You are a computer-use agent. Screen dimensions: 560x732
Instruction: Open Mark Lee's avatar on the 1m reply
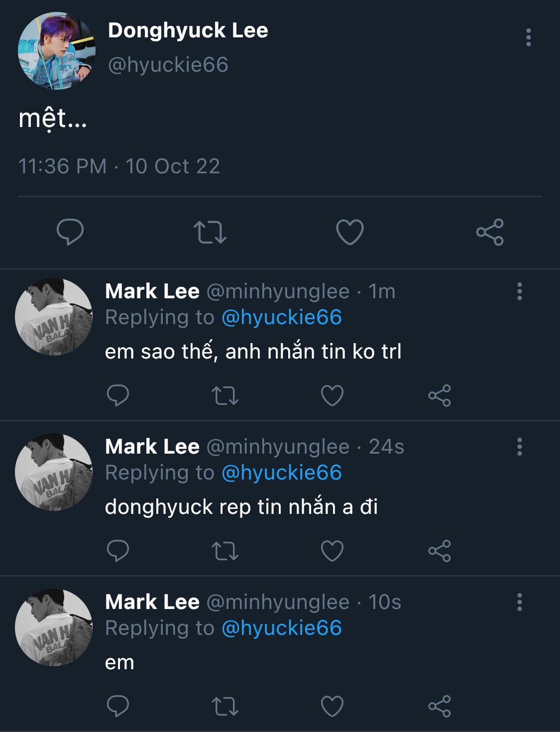pyautogui.click(x=54, y=317)
